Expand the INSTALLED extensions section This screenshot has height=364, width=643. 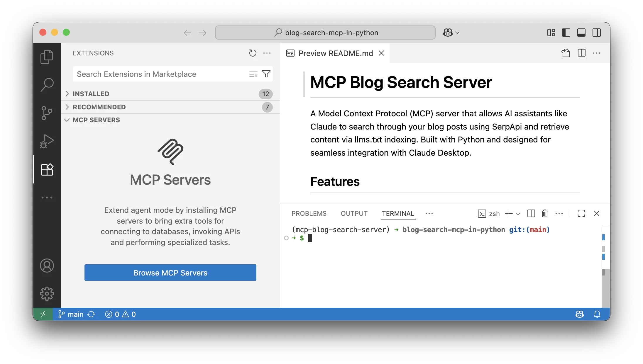click(91, 94)
